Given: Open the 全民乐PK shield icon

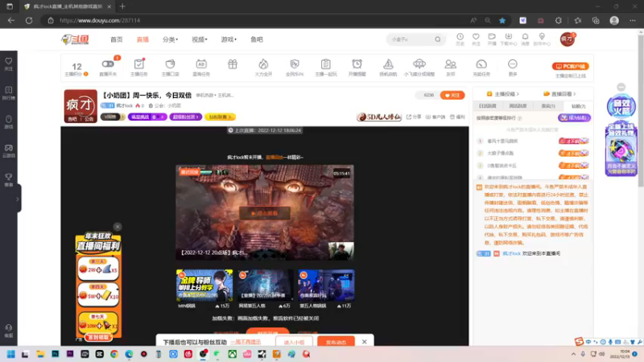Looking at the screenshot, I should (x=295, y=64).
